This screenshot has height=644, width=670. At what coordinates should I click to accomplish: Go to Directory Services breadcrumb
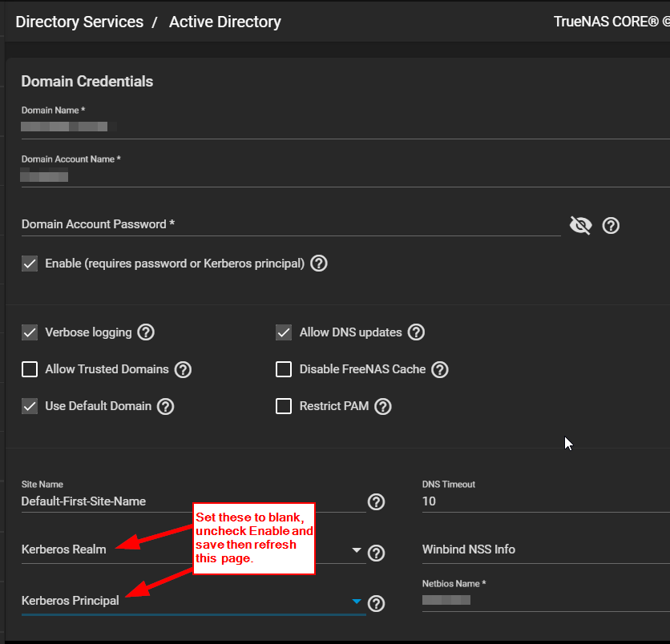click(x=79, y=22)
